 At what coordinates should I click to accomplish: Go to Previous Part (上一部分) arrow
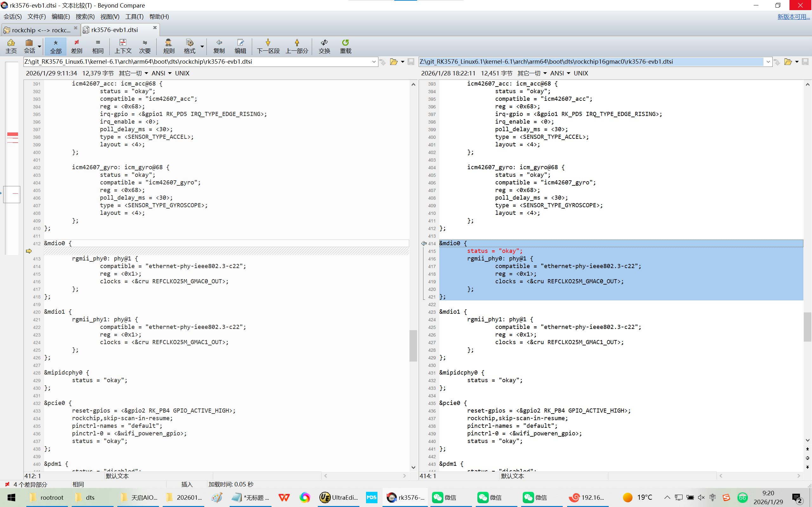tap(297, 46)
